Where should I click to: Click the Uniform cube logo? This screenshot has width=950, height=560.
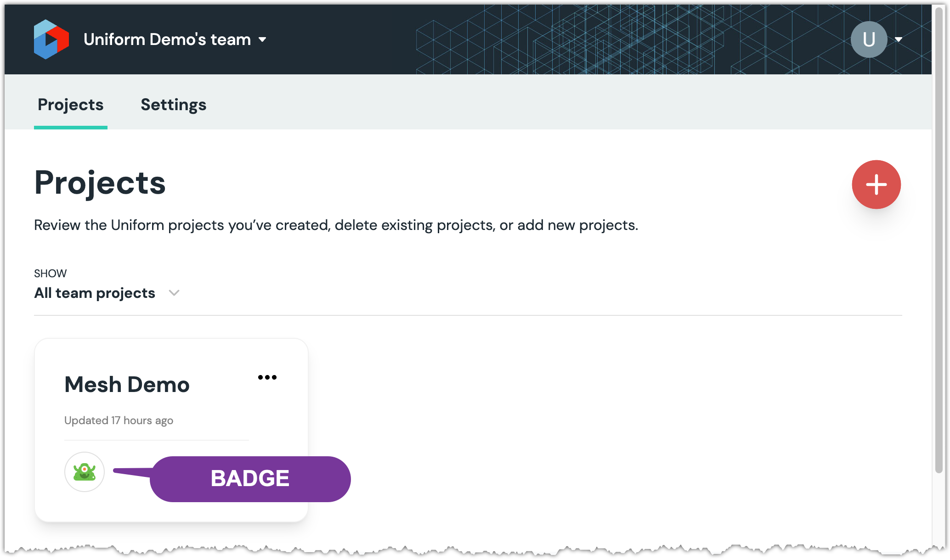click(51, 39)
